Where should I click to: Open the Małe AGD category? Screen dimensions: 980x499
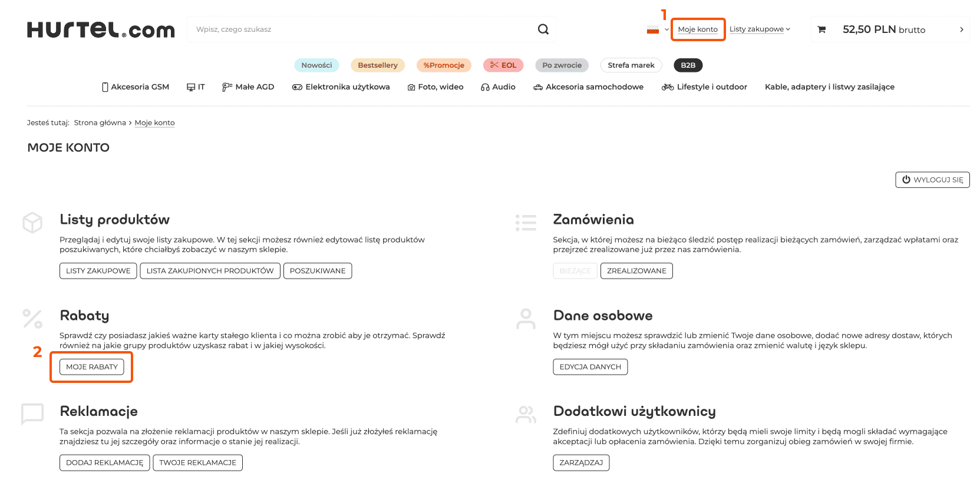pos(248,87)
